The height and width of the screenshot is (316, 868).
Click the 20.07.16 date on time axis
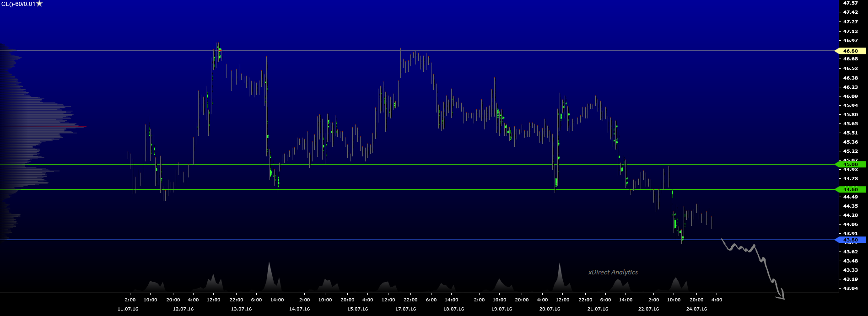pyautogui.click(x=550, y=309)
